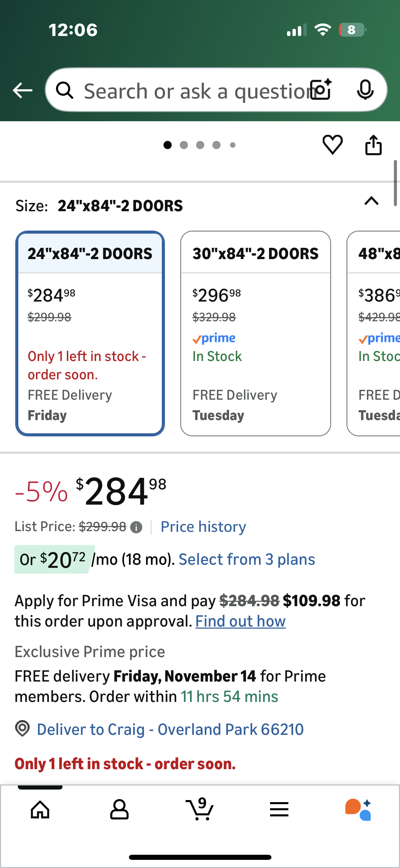Open the hamburger menu
The height and width of the screenshot is (868, 400).
[279, 810]
